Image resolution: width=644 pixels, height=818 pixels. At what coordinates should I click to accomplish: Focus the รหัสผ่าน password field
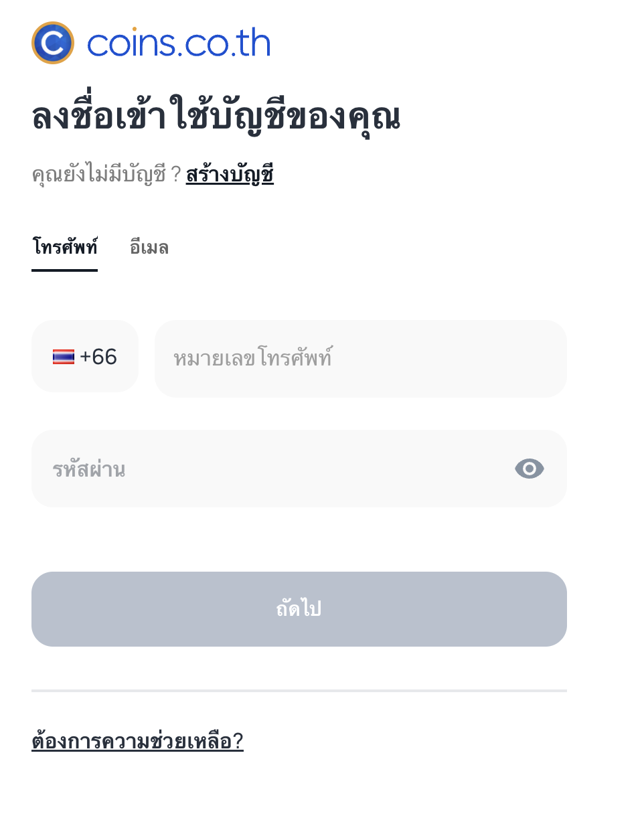coord(268,469)
